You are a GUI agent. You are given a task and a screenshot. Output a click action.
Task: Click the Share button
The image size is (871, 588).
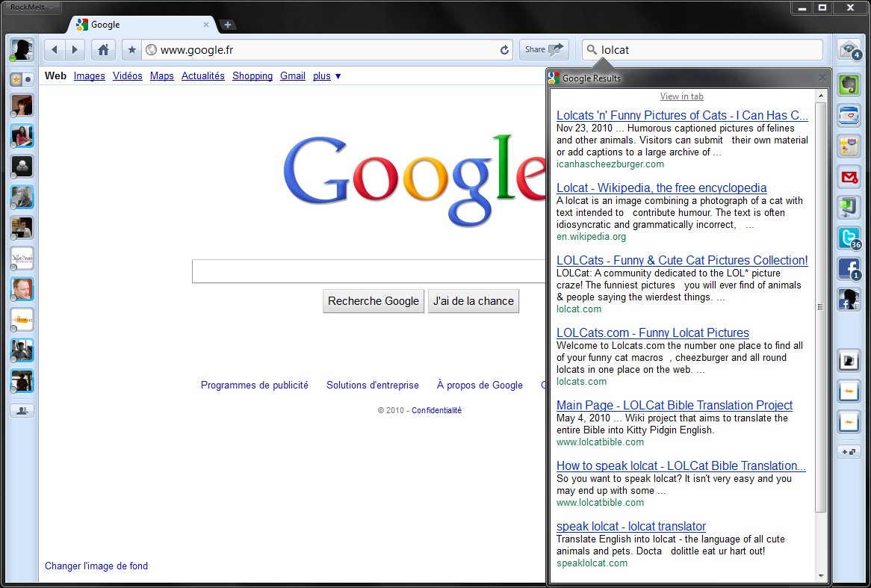(544, 49)
